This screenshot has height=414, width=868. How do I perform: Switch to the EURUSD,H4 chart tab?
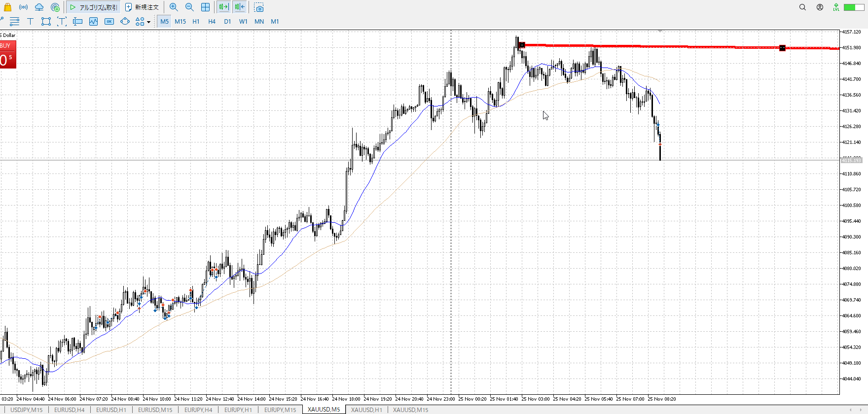(x=69, y=410)
